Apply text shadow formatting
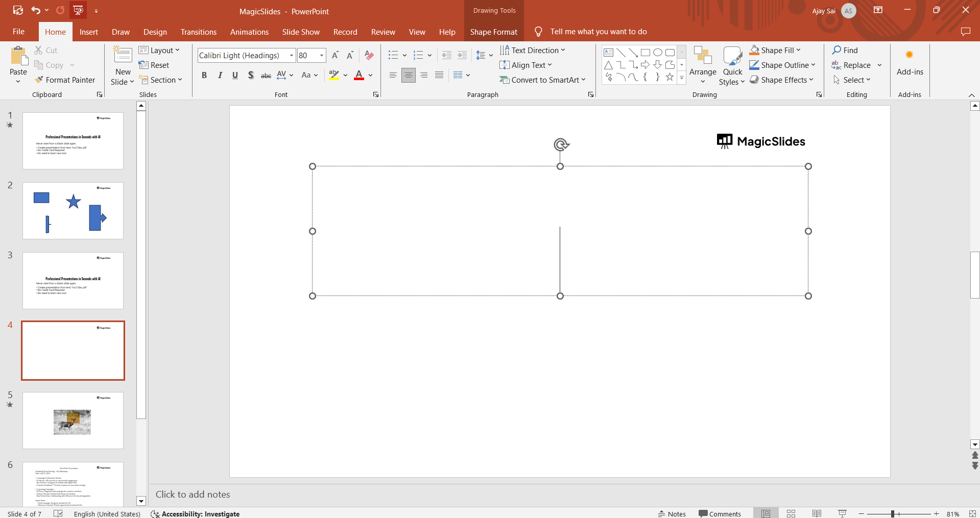 [x=250, y=76]
